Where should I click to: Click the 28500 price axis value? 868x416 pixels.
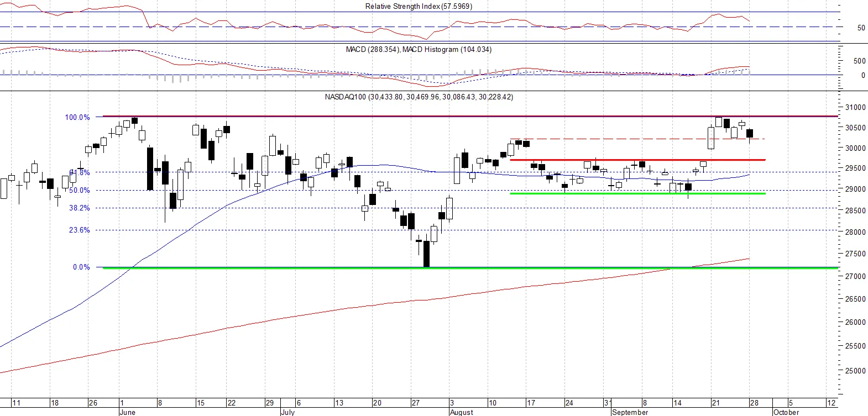pos(855,210)
